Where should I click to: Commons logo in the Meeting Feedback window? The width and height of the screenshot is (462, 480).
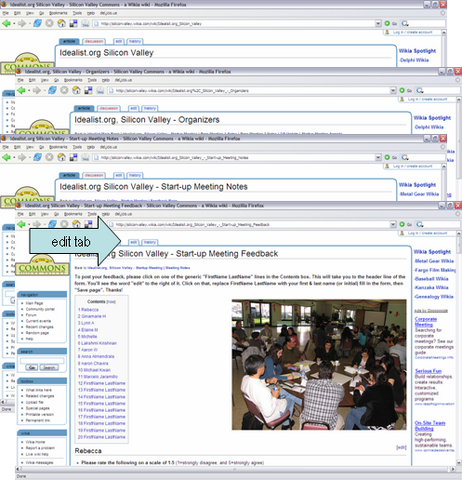pyautogui.click(x=42, y=266)
